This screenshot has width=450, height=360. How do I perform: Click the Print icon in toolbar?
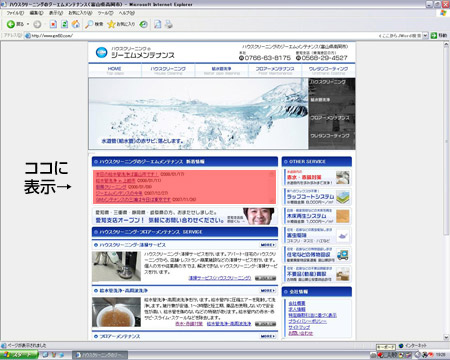pos(169,24)
